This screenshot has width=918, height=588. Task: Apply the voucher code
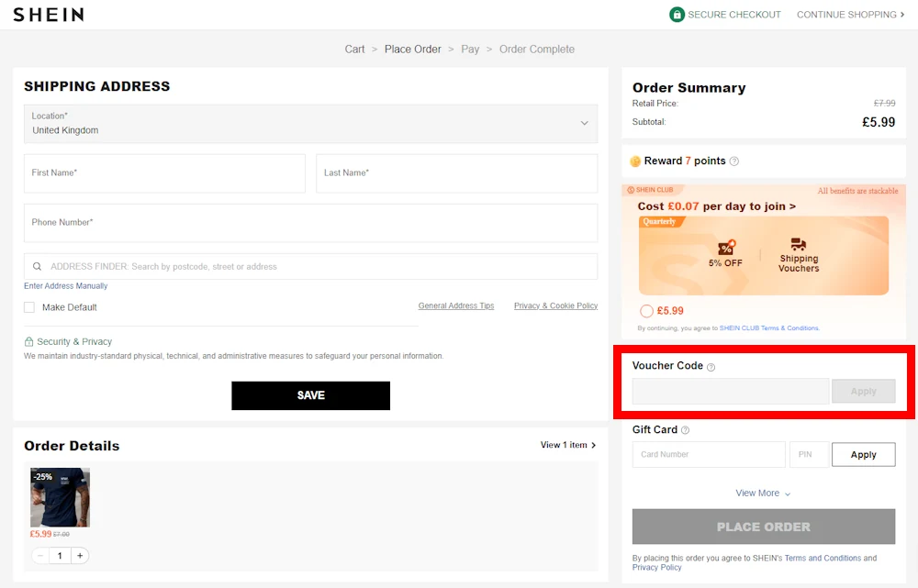(864, 392)
